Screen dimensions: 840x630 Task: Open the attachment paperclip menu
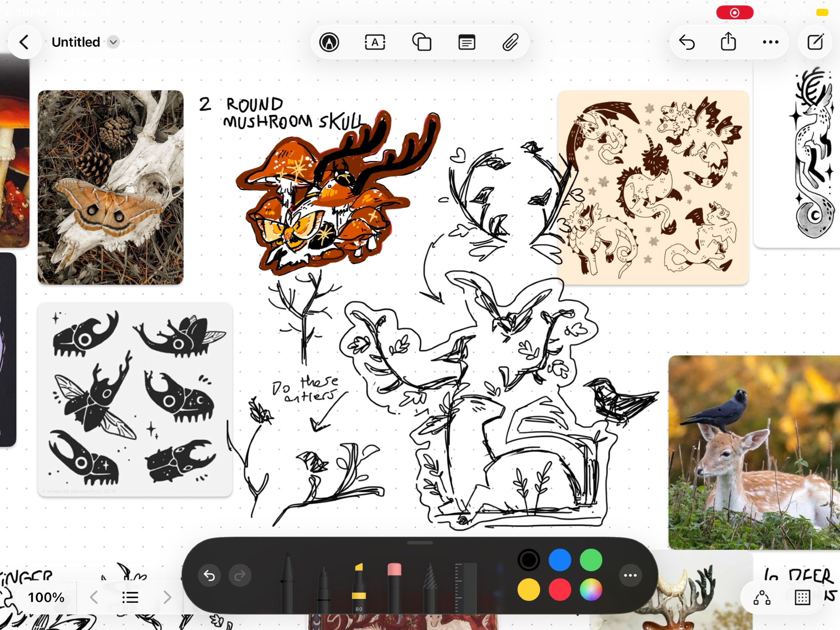(x=510, y=42)
